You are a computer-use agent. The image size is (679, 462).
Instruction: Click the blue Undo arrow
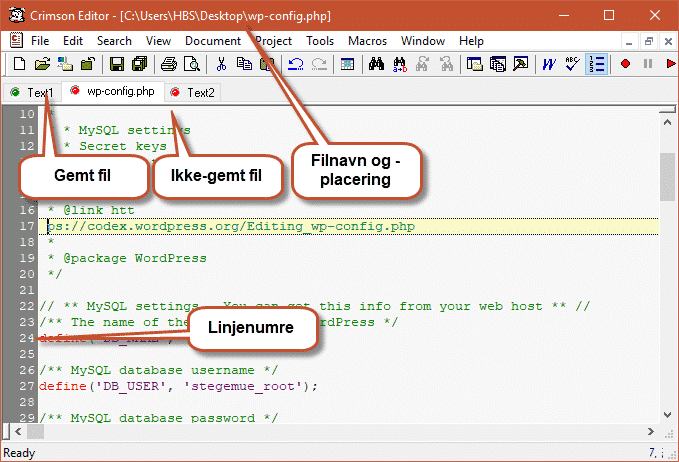(296, 64)
